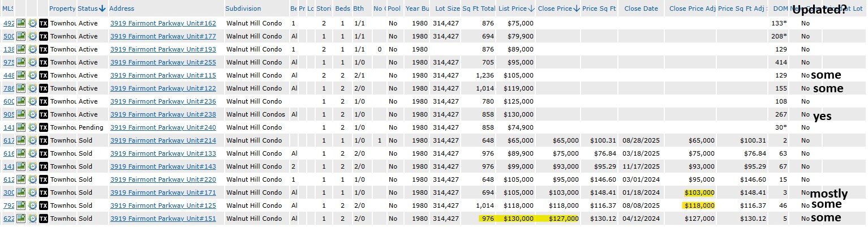Image resolution: width=868 pixels, height=227 pixels.
Task: Click history clock icon for Unit#177 row
Action: (33, 36)
